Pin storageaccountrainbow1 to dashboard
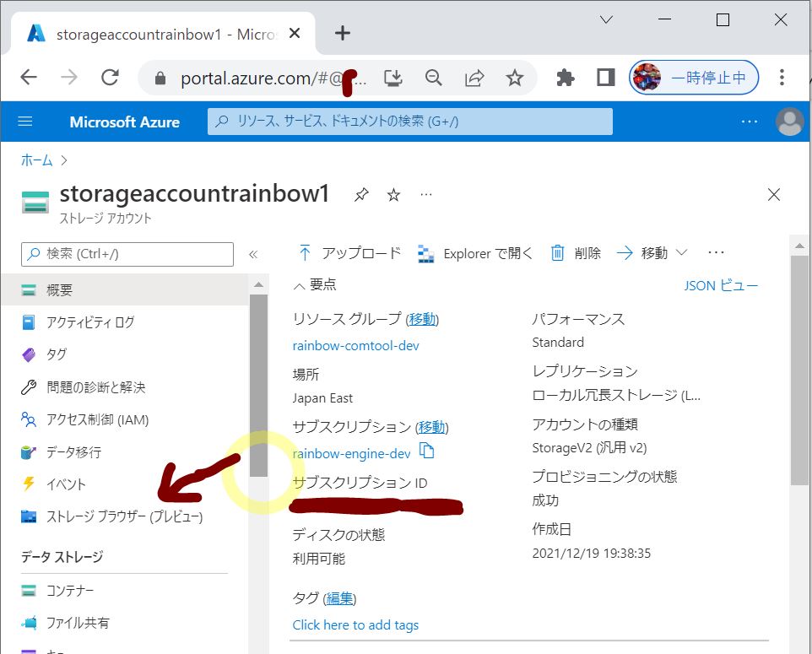This screenshot has width=812, height=654. (x=361, y=195)
